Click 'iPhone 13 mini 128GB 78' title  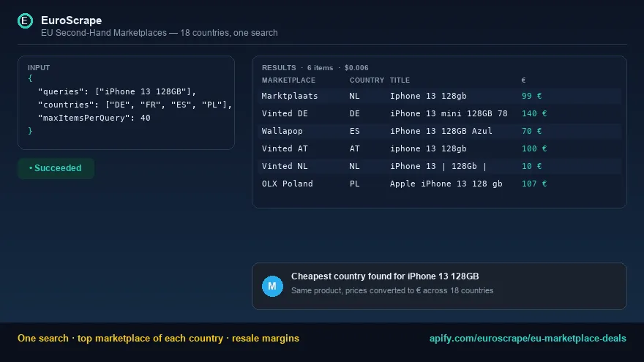(x=449, y=113)
